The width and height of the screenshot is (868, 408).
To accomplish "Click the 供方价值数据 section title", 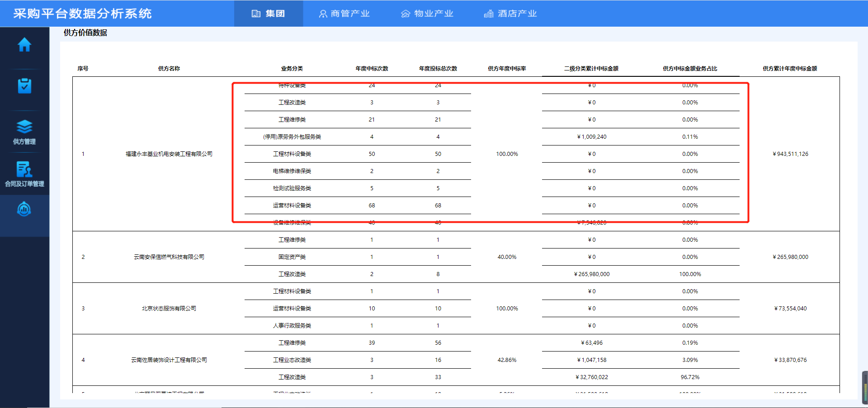I will (85, 33).
